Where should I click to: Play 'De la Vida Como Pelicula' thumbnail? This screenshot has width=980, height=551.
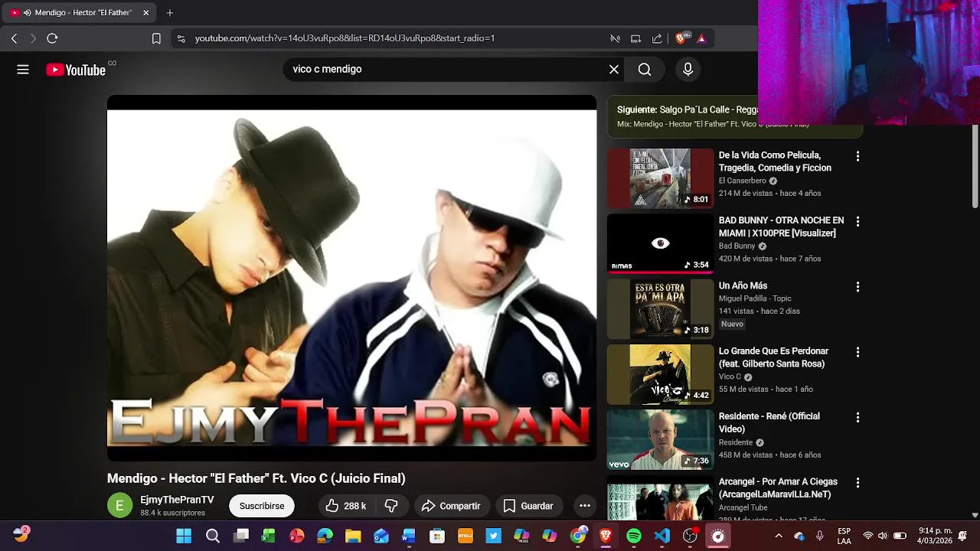pyautogui.click(x=660, y=178)
